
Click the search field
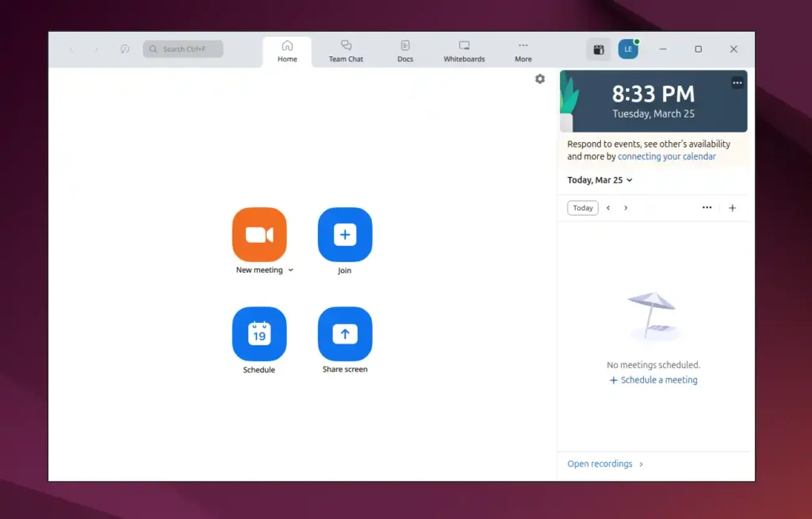click(182, 48)
